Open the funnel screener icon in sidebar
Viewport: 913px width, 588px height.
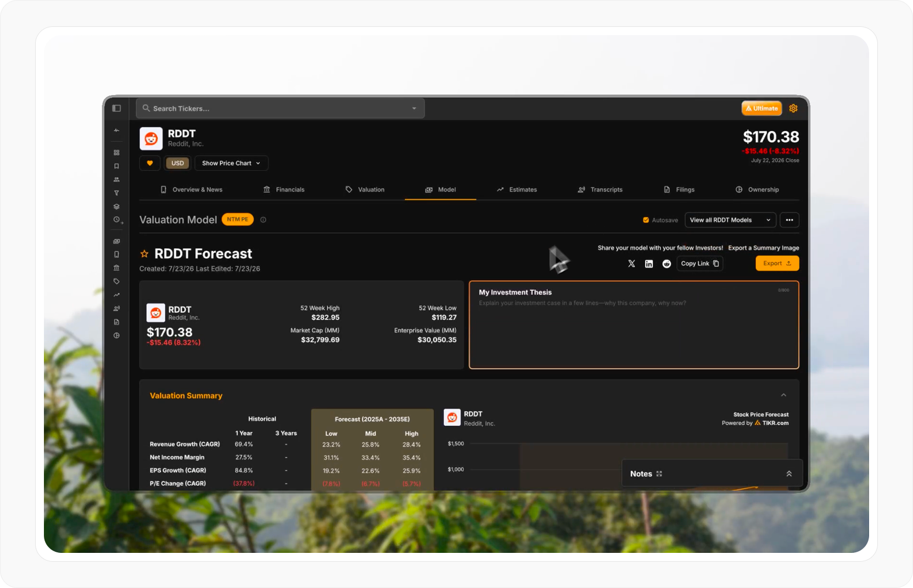[x=116, y=193]
